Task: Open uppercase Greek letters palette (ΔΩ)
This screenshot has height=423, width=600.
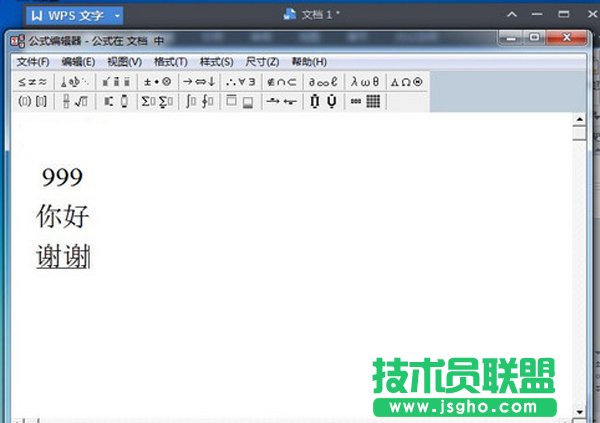Action: pos(406,82)
